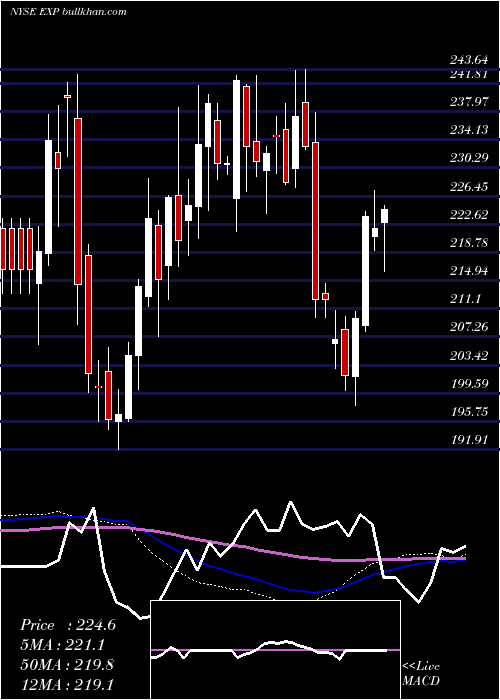Click the 234.13 price level label
The image size is (500, 700).
(468, 130)
